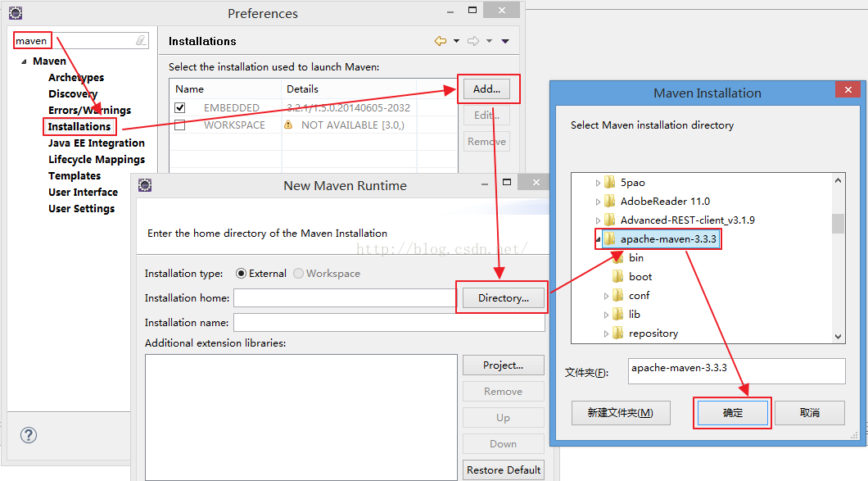Click the Directory... button

(504, 298)
